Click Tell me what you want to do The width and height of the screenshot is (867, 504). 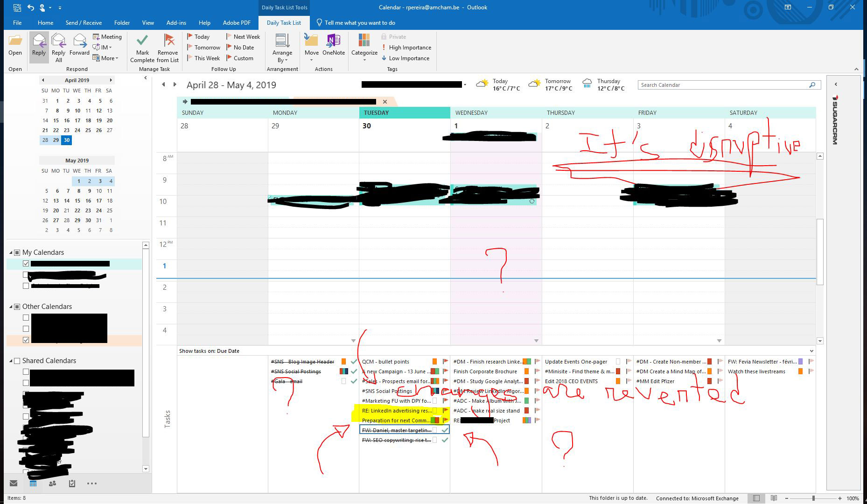click(x=356, y=22)
